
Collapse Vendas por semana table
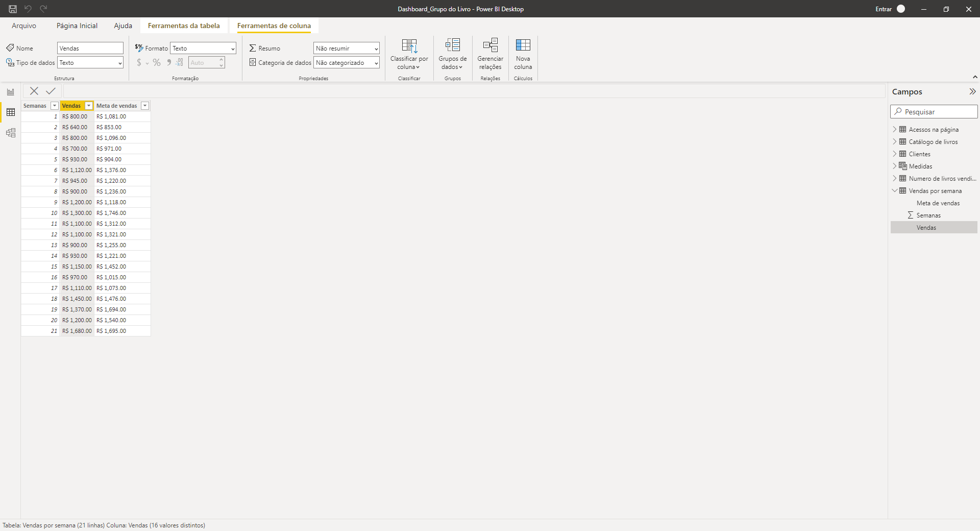[895, 190]
